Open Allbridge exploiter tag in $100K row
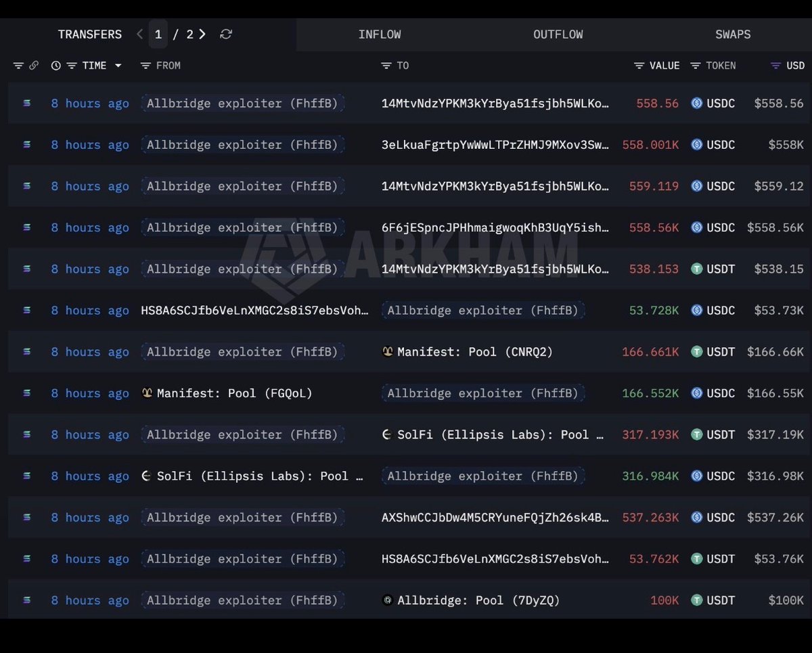 (x=242, y=600)
